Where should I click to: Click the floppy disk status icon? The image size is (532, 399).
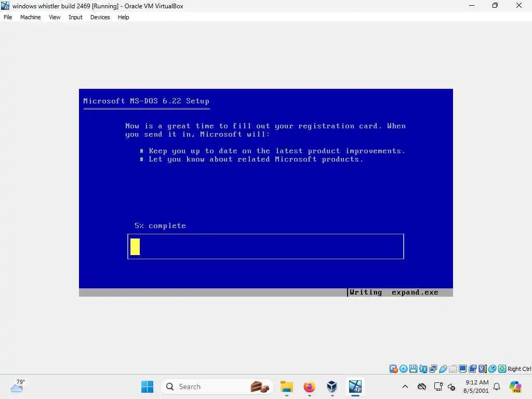click(413, 369)
